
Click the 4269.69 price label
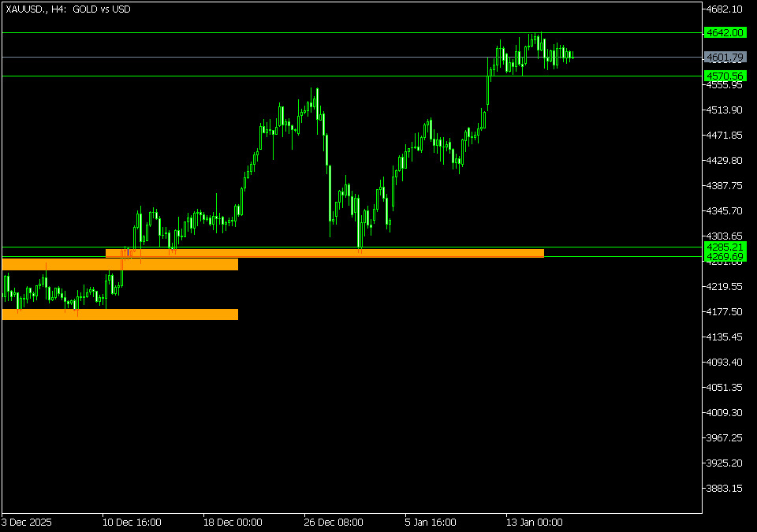click(x=725, y=257)
